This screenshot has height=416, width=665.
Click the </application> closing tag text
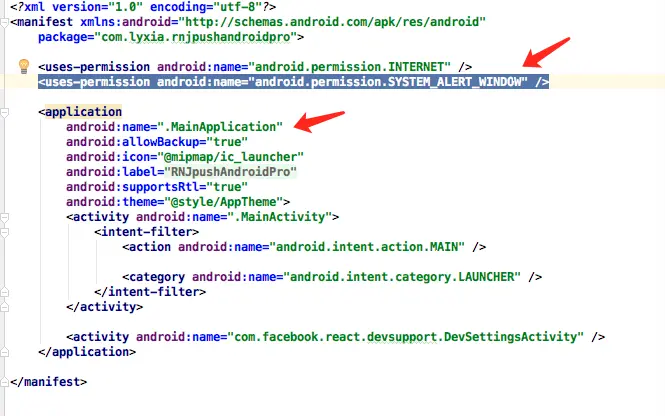[x=87, y=352]
